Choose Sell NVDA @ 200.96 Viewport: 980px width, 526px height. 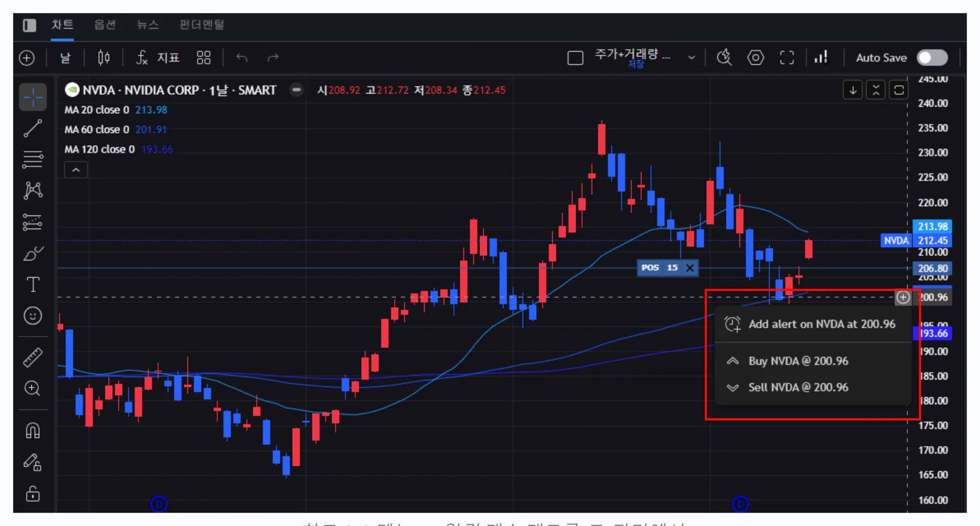[x=813, y=388]
